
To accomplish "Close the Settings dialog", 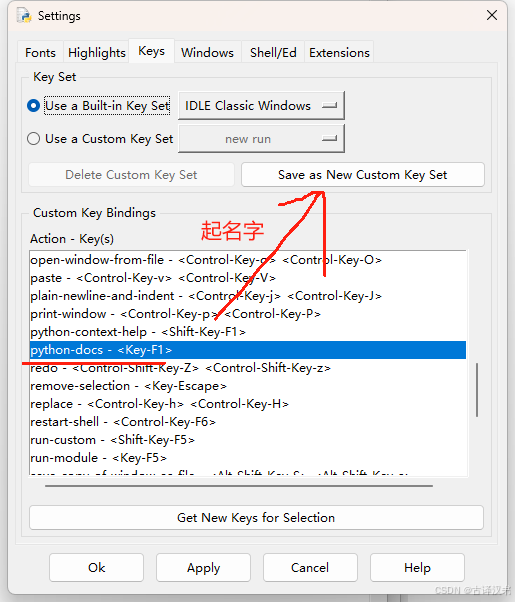I will [492, 15].
